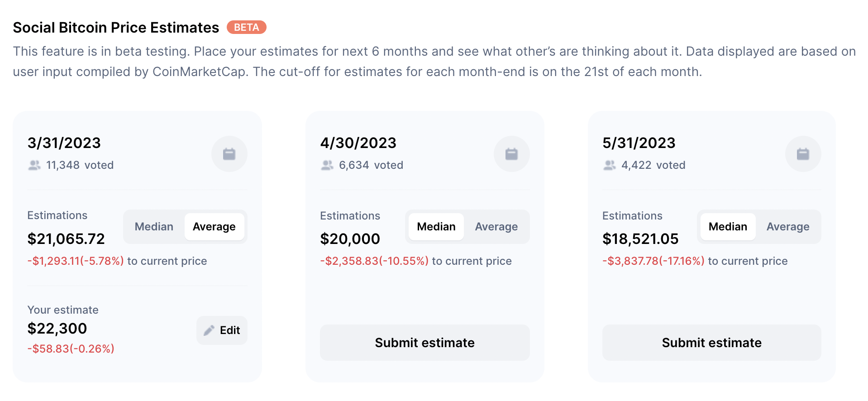Click the orange BETA badge
This screenshot has height=401, width=868.
point(246,28)
